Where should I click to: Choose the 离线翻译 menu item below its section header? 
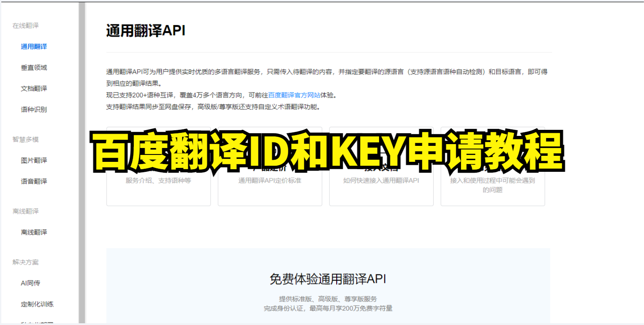coord(34,232)
